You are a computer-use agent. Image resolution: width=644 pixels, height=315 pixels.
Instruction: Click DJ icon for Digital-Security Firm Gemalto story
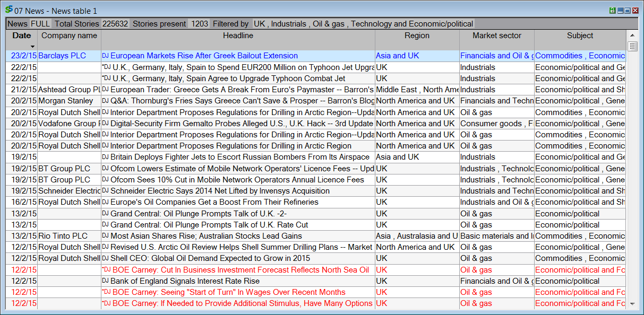point(105,123)
